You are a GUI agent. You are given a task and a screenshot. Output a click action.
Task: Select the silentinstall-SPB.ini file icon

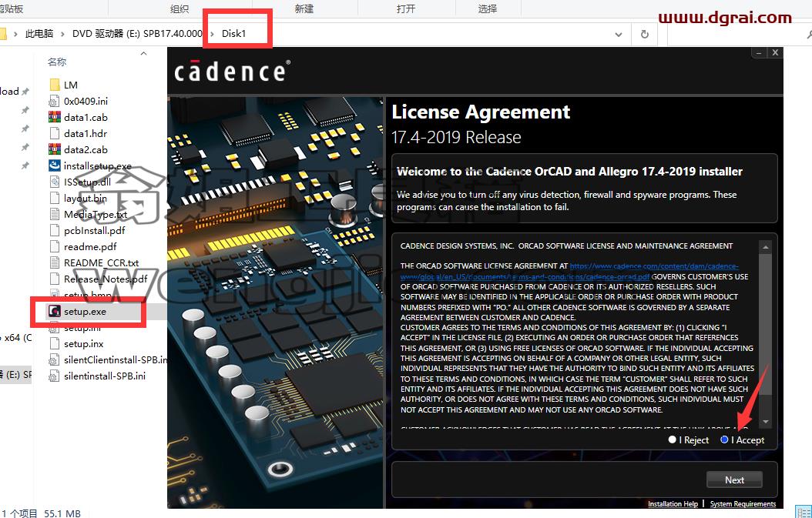pyautogui.click(x=55, y=376)
